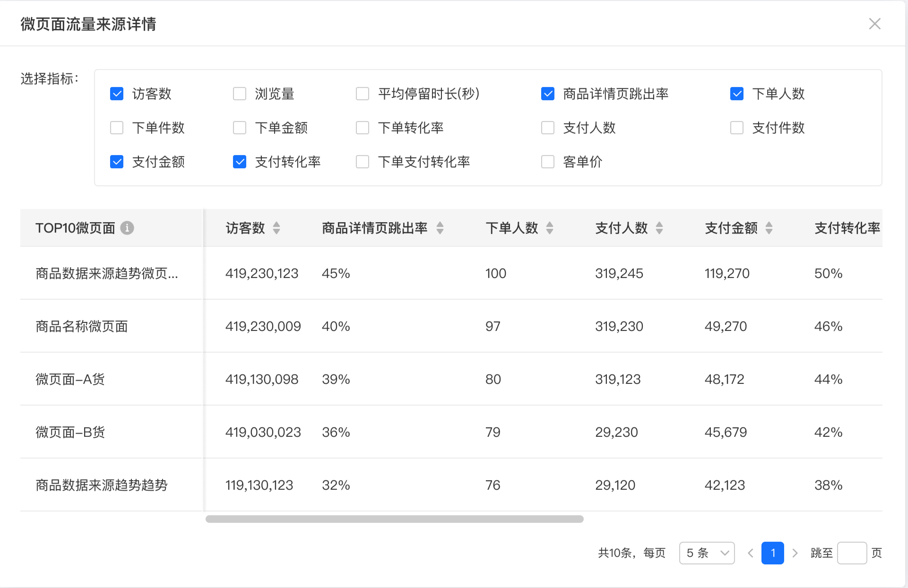Sort the table by 访客数

coord(277,228)
